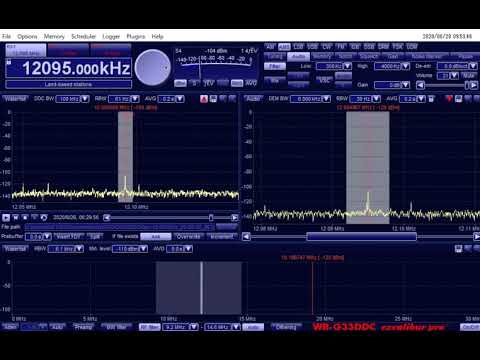Toggle the audio Mute button
Image resolution: width=480 pixels, height=360 pixels.
pyautogui.click(x=469, y=76)
